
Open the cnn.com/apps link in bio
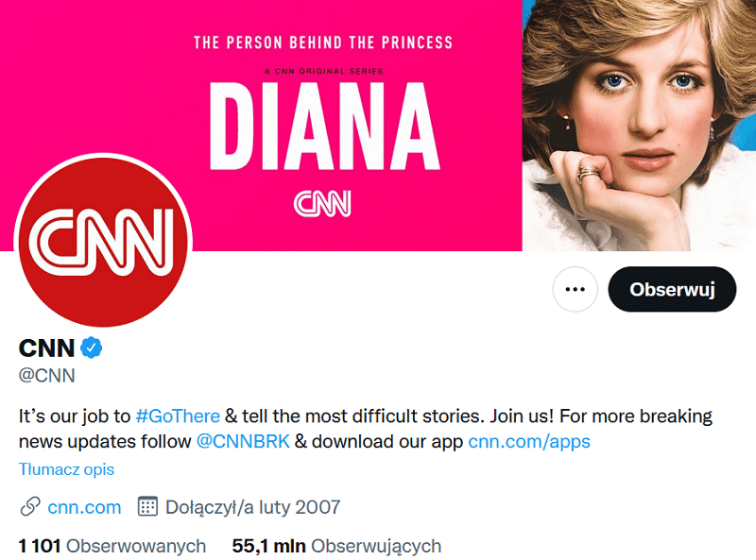click(x=529, y=441)
